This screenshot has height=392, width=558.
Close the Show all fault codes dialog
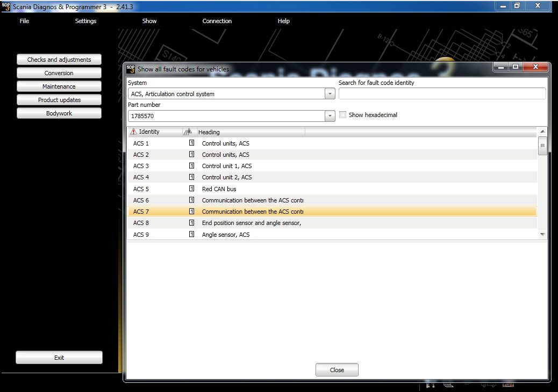coord(535,67)
